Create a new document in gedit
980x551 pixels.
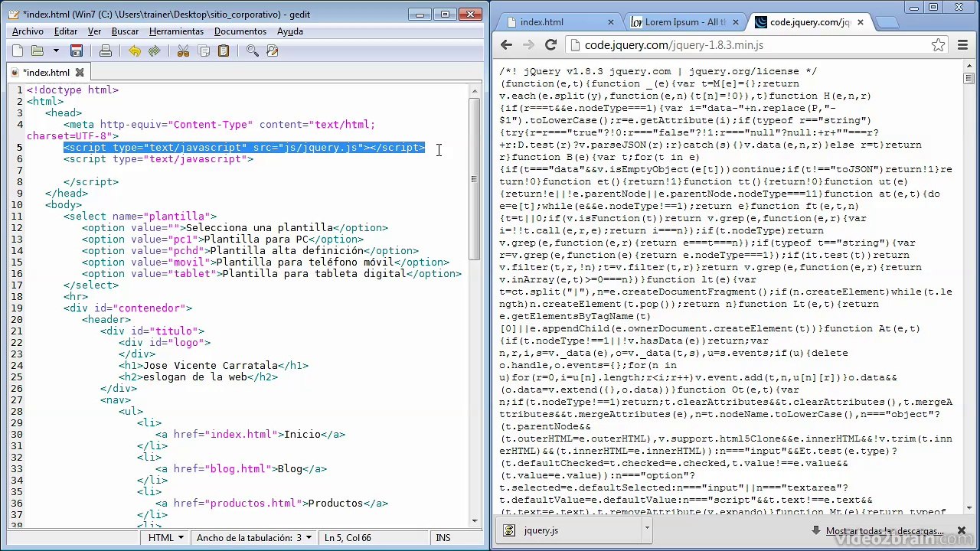tap(18, 51)
